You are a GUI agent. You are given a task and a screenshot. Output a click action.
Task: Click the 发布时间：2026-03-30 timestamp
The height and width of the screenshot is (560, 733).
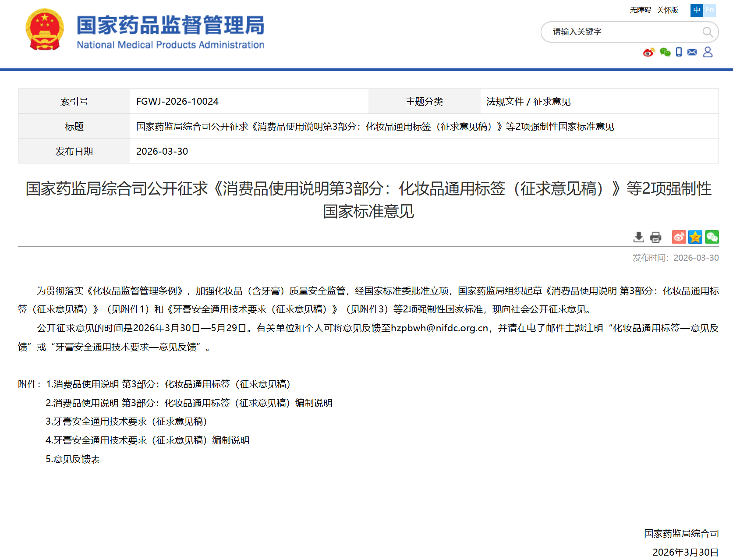tap(675, 258)
